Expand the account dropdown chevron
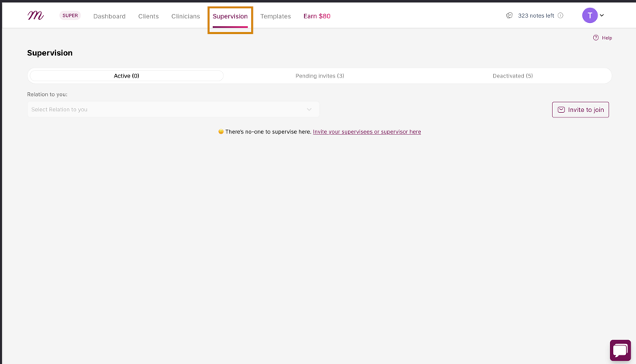636x364 pixels. pos(602,15)
